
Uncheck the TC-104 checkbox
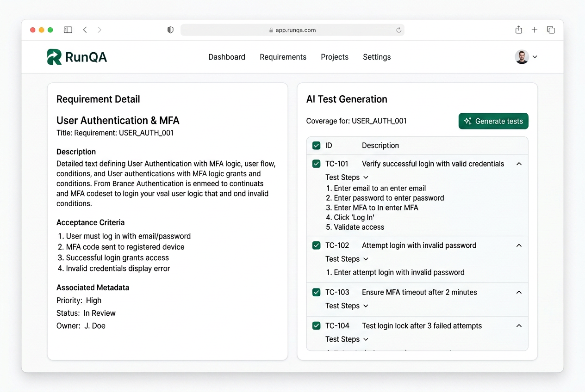point(317,326)
